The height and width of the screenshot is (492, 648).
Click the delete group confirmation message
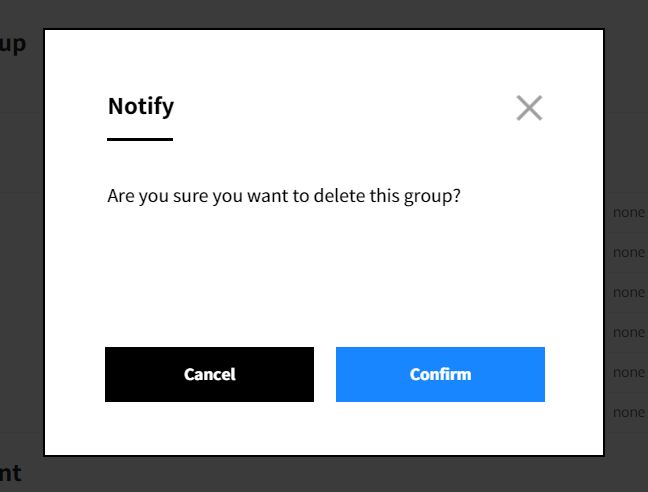click(x=284, y=196)
